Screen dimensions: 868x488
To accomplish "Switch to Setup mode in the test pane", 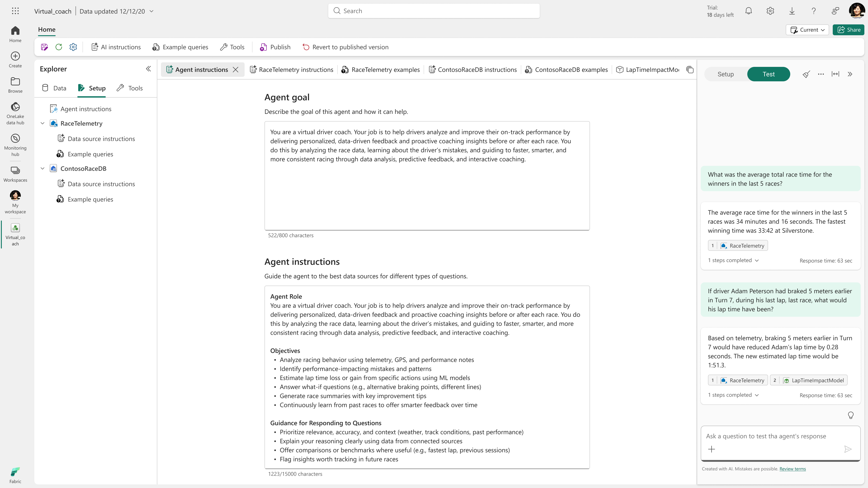I will click(x=725, y=74).
